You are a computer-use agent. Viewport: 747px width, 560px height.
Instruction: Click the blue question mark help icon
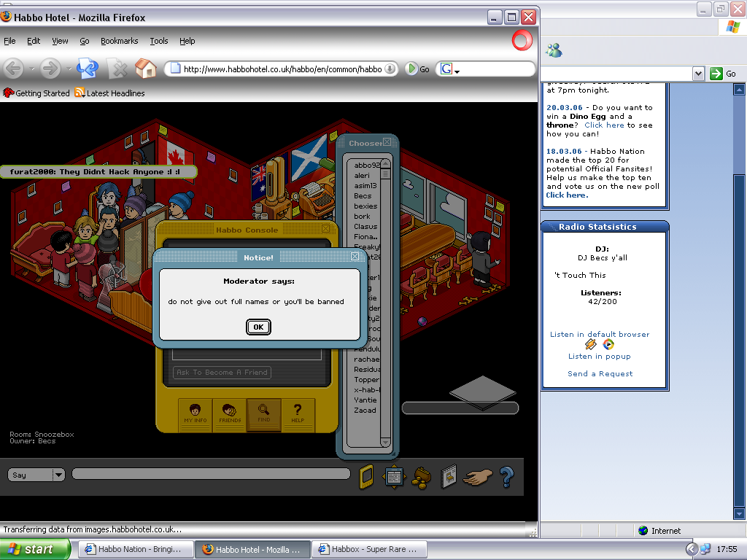point(507,477)
